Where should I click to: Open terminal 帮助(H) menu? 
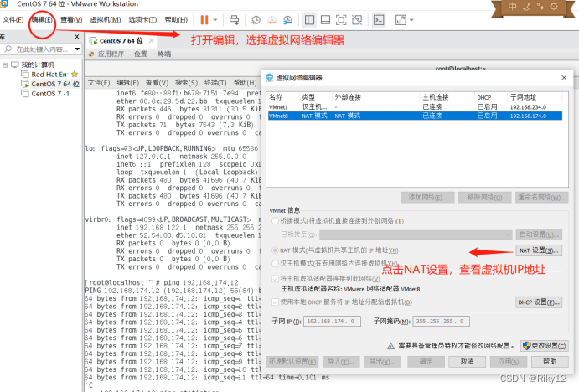pyautogui.click(x=245, y=83)
